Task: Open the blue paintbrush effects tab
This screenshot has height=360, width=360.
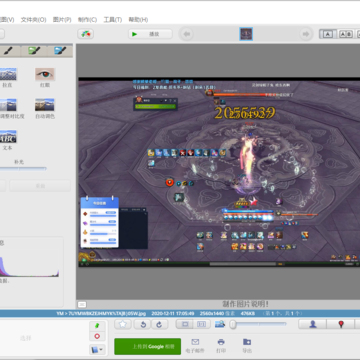Action: pyautogui.click(x=60, y=51)
